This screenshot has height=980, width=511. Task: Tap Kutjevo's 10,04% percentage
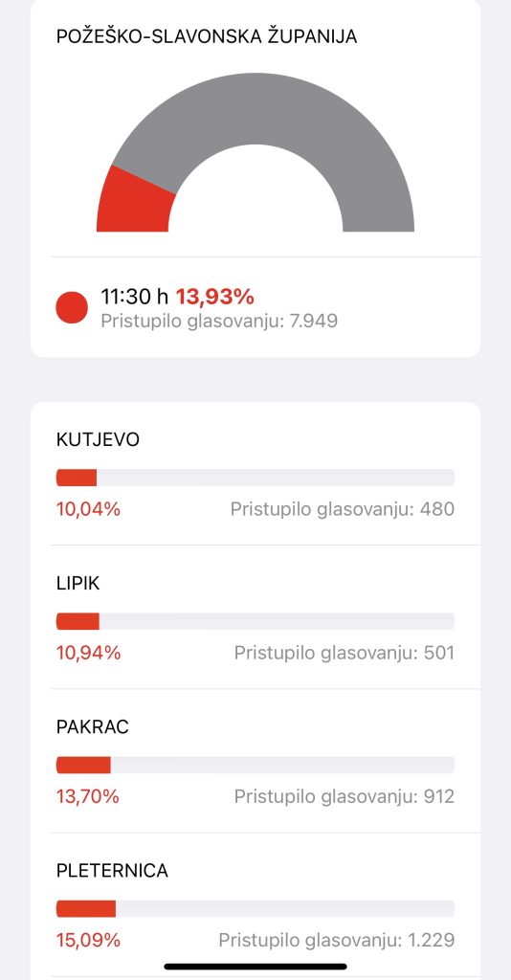click(x=88, y=509)
